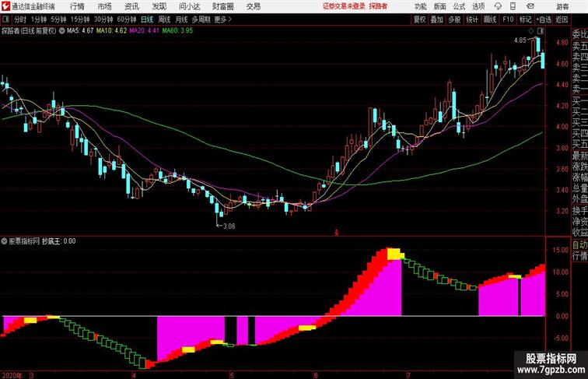
Task: Open the 资讯 menu
Action: click(x=131, y=6)
